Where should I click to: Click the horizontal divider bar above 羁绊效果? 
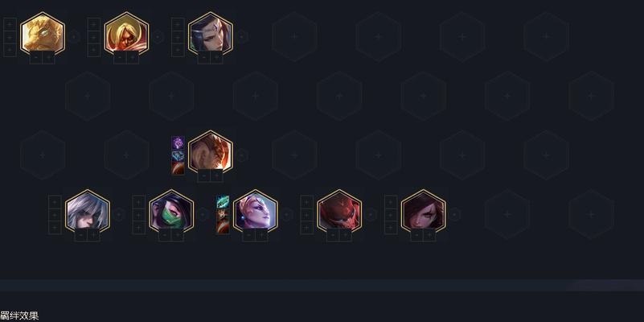322,286
